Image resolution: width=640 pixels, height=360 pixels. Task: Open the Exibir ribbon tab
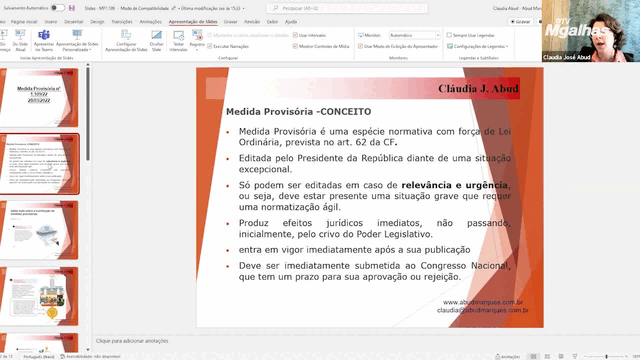(272, 22)
